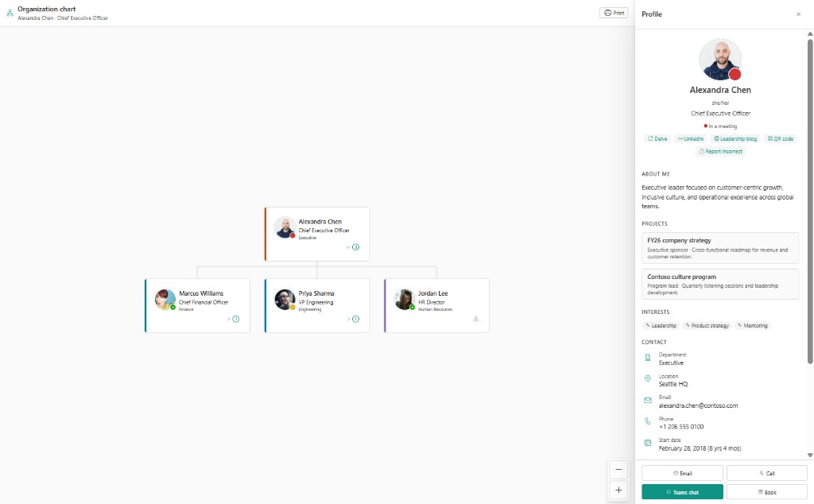Close the Profile panel

pos(798,14)
